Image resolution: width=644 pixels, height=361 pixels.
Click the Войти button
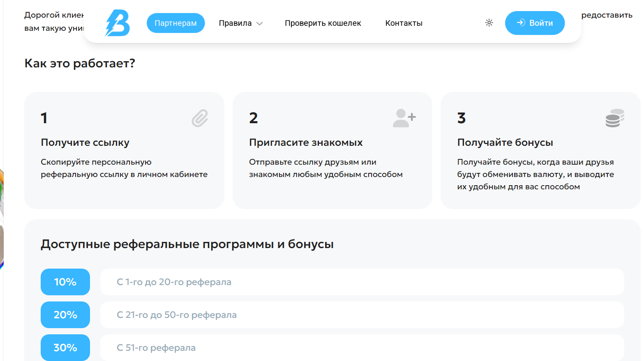[535, 23]
